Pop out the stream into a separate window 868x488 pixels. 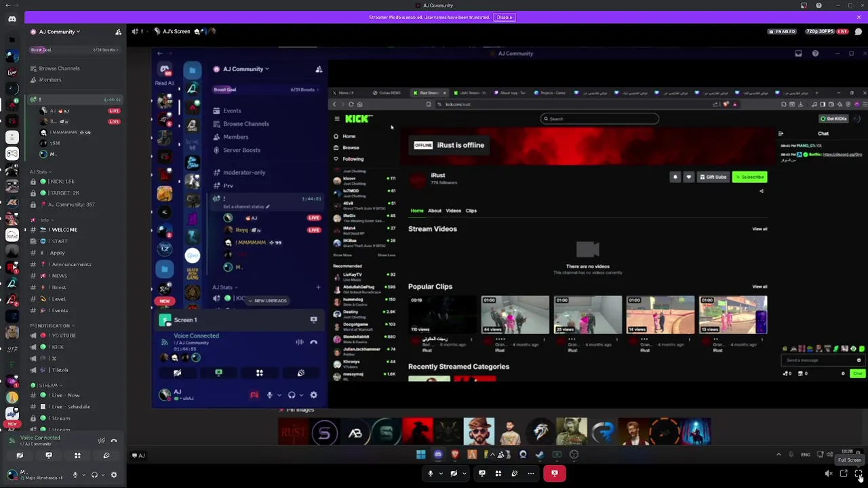pos(844,474)
